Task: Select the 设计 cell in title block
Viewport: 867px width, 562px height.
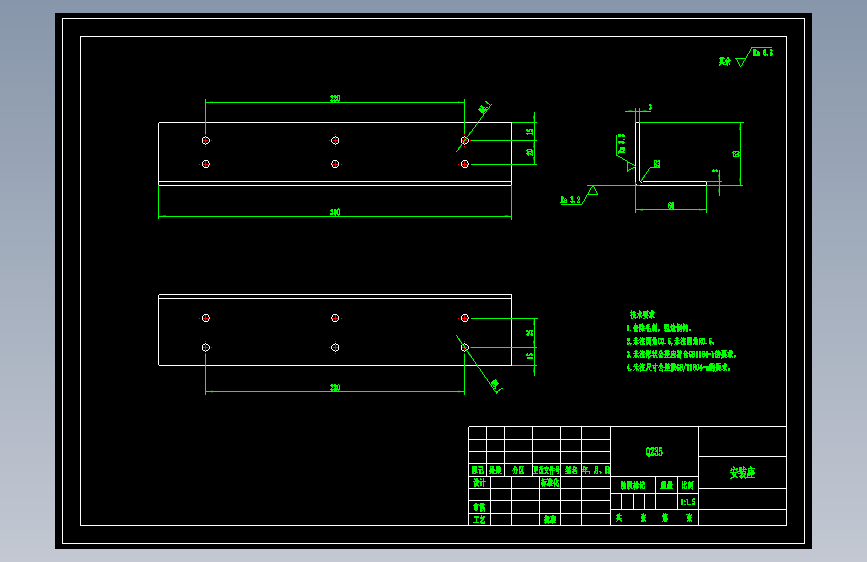Action: 479,483
